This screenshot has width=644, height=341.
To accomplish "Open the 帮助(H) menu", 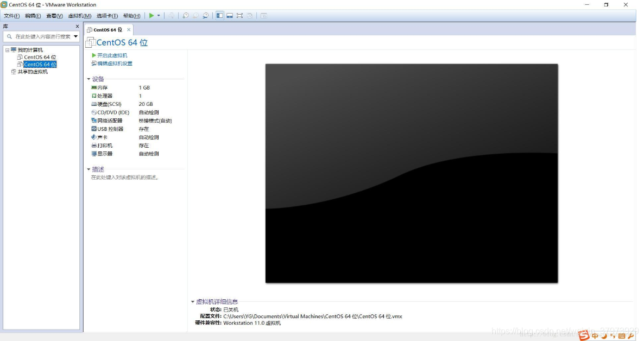I will (131, 16).
